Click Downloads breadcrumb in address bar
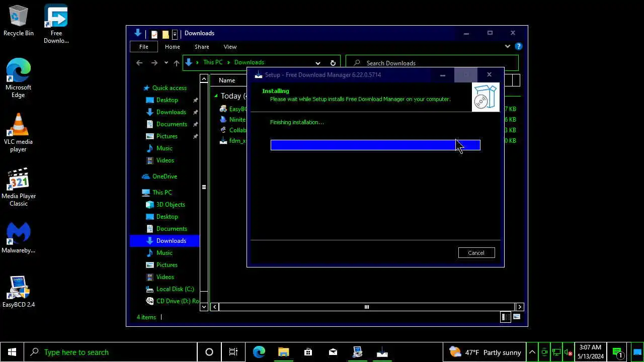 pos(249,63)
